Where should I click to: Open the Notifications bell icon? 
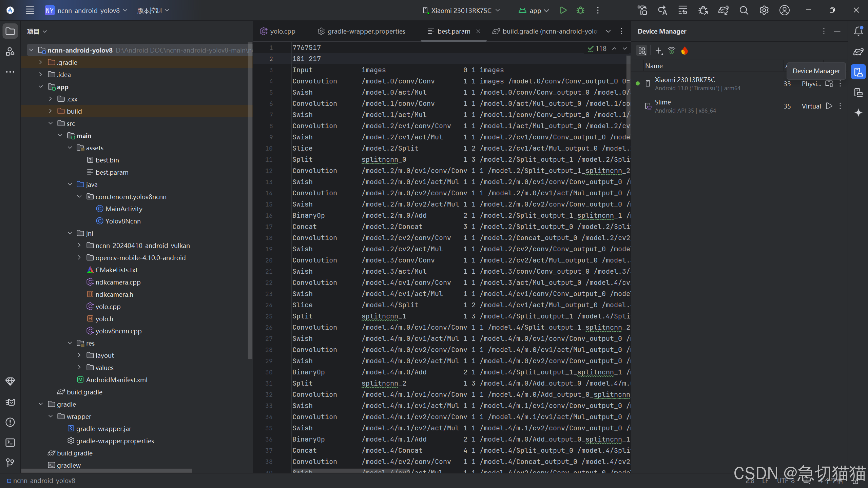(858, 31)
